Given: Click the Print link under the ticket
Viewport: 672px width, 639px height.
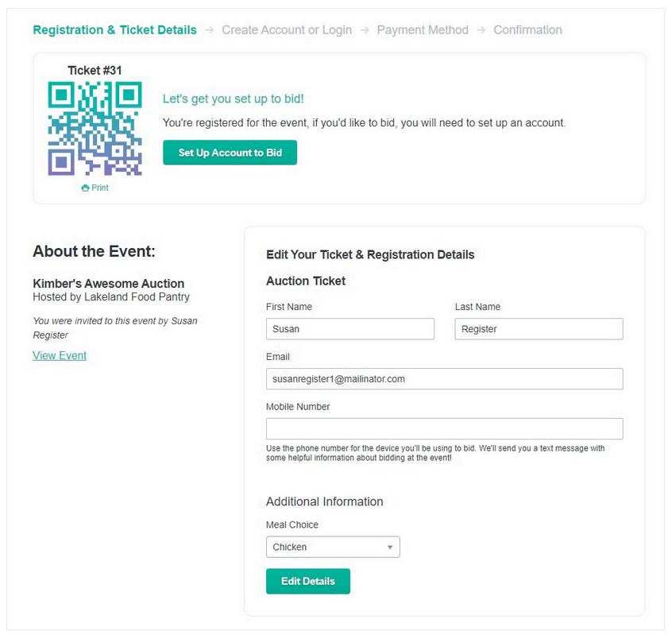Looking at the screenshot, I should point(99,188).
